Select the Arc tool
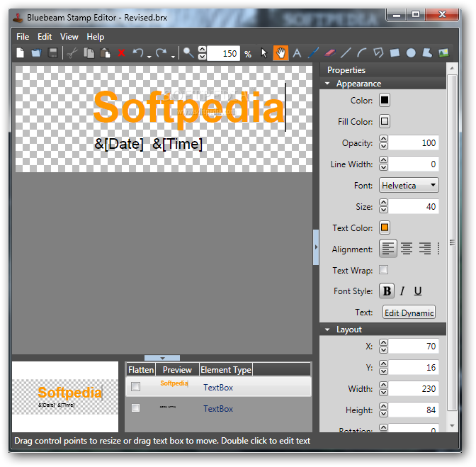Screen dimensions: 476x467 tap(362, 53)
